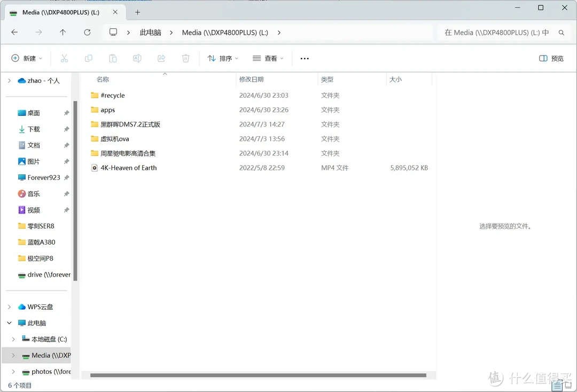Click the up-one-level arrow icon

[63, 32]
